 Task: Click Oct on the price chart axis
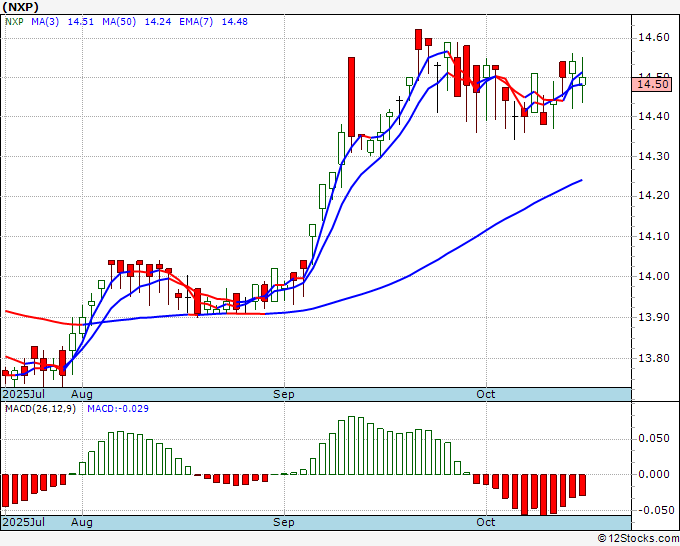coord(486,394)
